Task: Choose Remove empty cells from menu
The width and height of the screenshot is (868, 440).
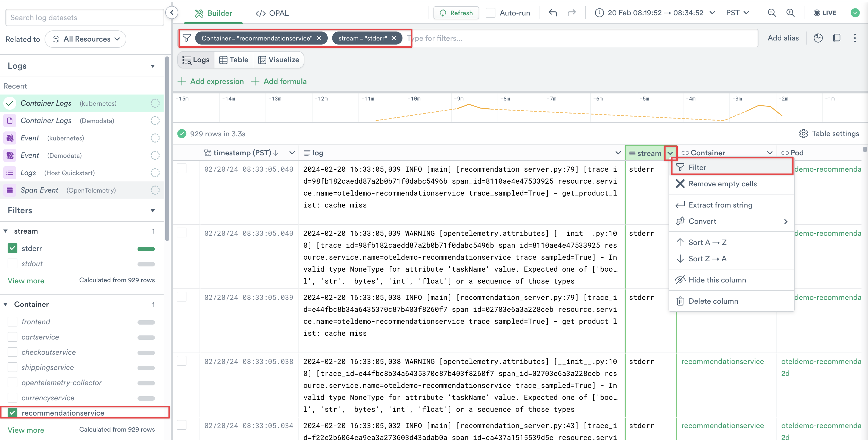Action: 732,184
